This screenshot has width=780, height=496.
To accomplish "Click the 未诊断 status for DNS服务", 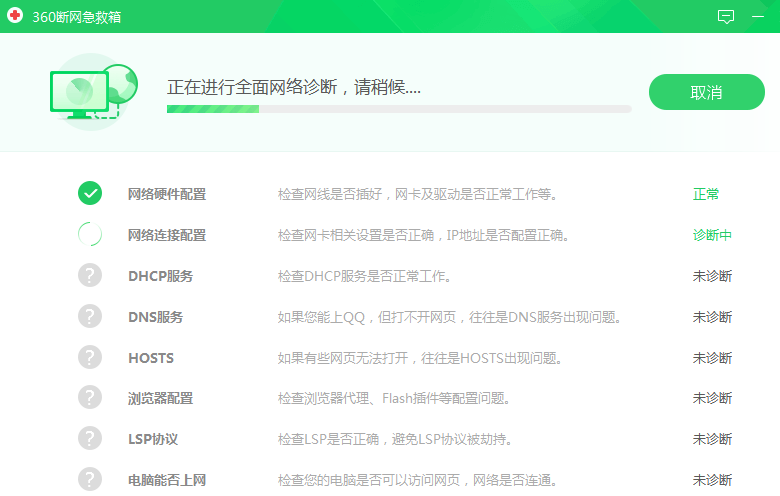I will click(712, 317).
